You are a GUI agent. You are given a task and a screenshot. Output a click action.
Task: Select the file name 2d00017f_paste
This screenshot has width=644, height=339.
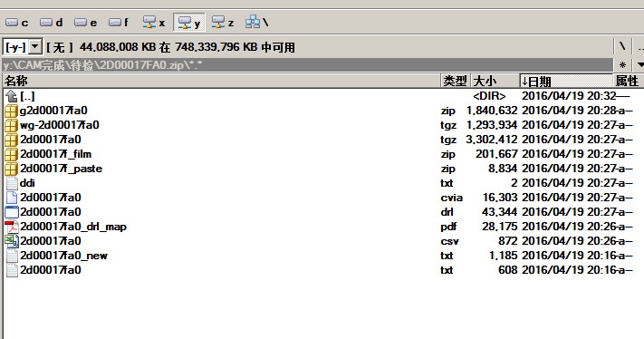click(61, 169)
